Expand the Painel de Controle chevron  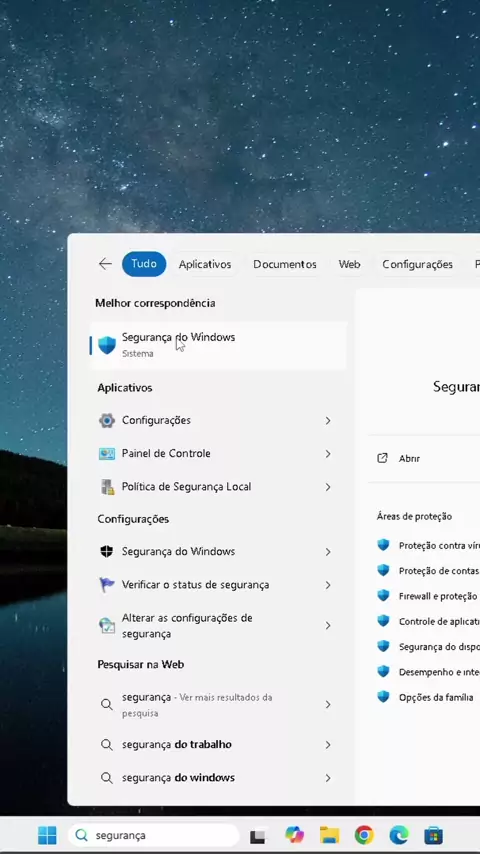pos(328,454)
